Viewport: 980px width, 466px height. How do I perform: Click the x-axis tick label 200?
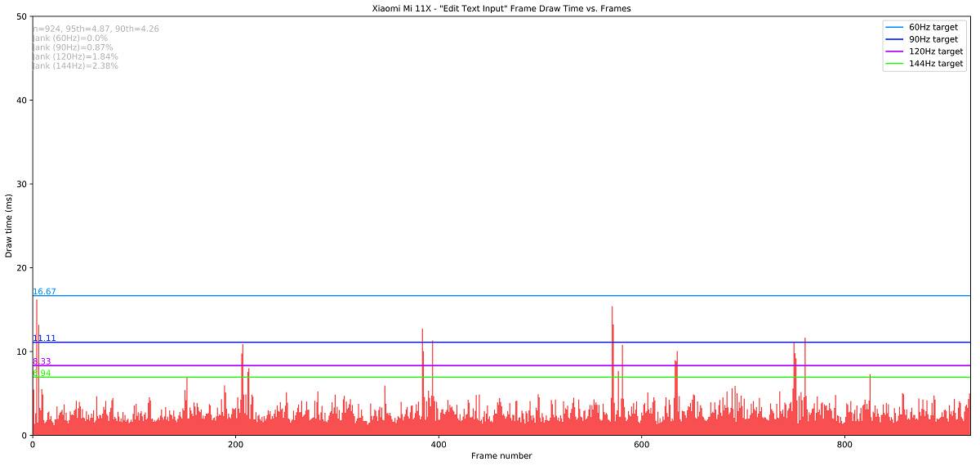pos(235,446)
